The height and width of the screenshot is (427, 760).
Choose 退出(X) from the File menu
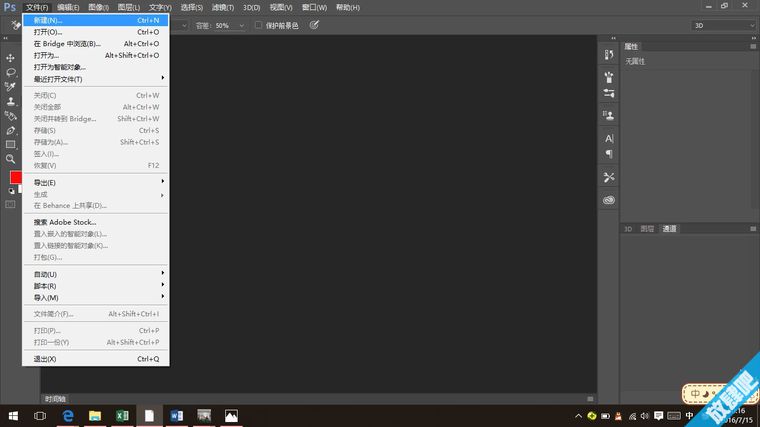(x=96, y=359)
